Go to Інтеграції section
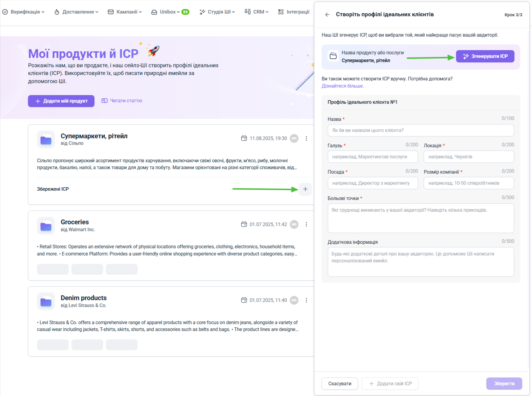Image resolution: width=532 pixels, height=396 pixels. tap(294, 12)
